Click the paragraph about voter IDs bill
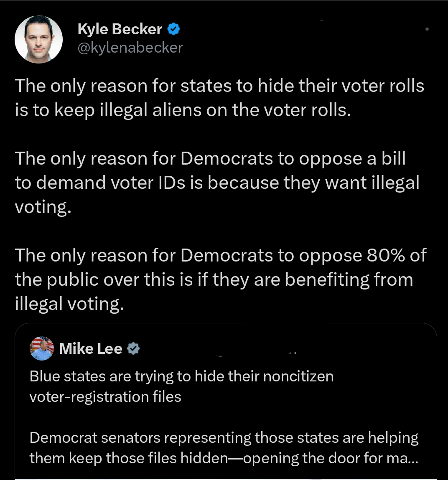448x480 pixels. [x=217, y=182]
